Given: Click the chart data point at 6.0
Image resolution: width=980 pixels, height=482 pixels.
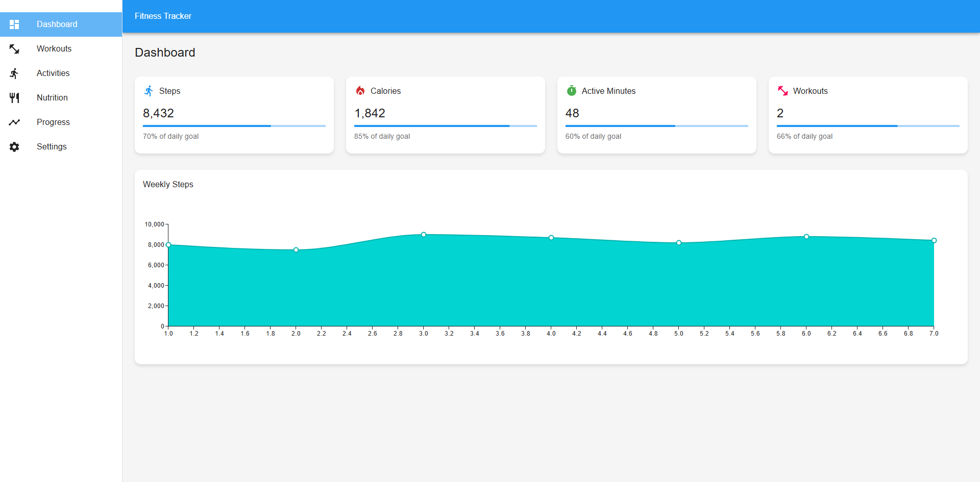Looking at the screenshot, I should [806, 237].
